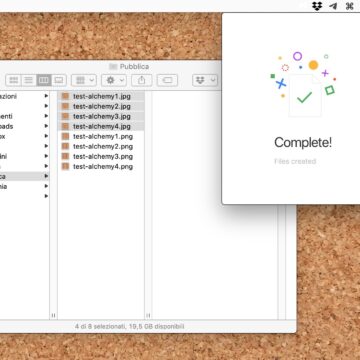Click the arrow of the selected "ca" folder row

(46, 176)
